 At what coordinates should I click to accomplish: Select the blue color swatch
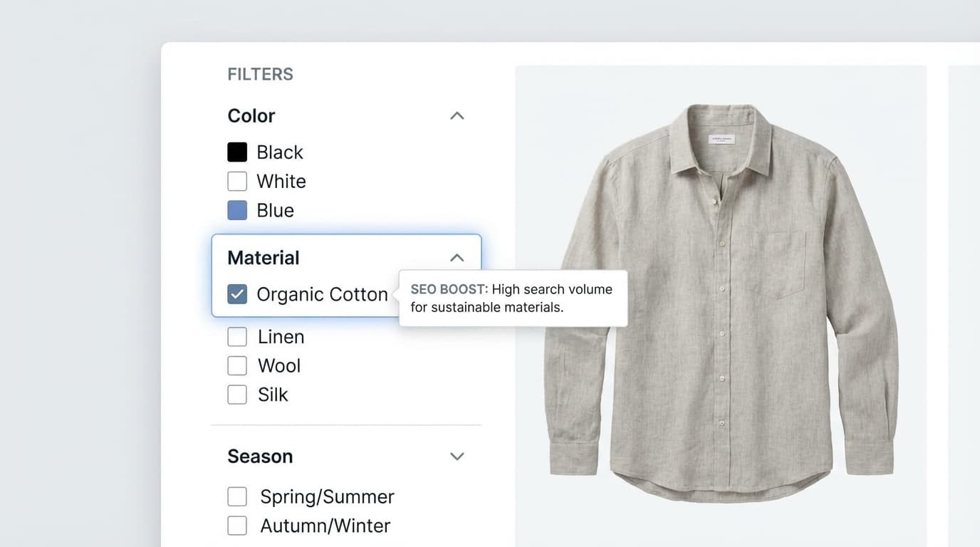click(x=236, y=210)
